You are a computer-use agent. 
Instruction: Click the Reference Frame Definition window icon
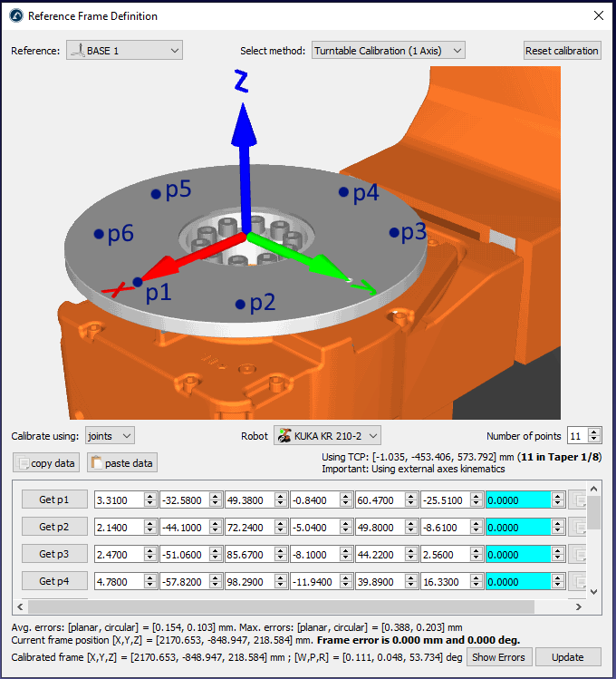pyautogui.click(x=15, y=16)
